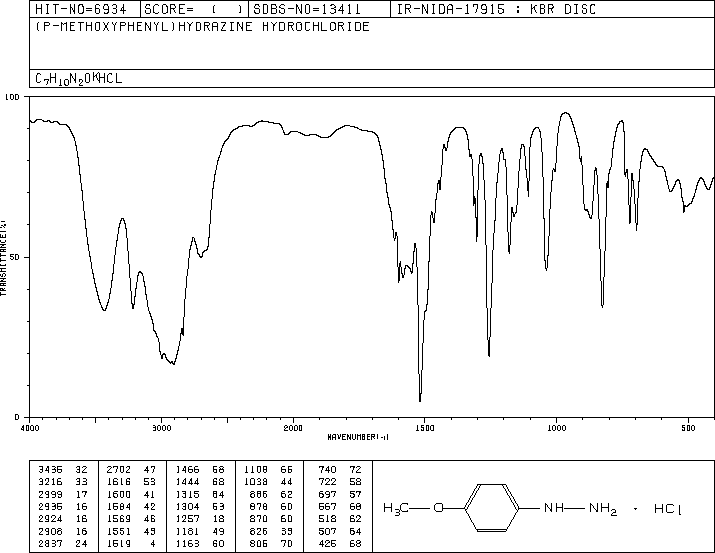This screenshot has height=553, width=715.
Task: Click the NH2 group in the structure
Action: tap(603, 509)
